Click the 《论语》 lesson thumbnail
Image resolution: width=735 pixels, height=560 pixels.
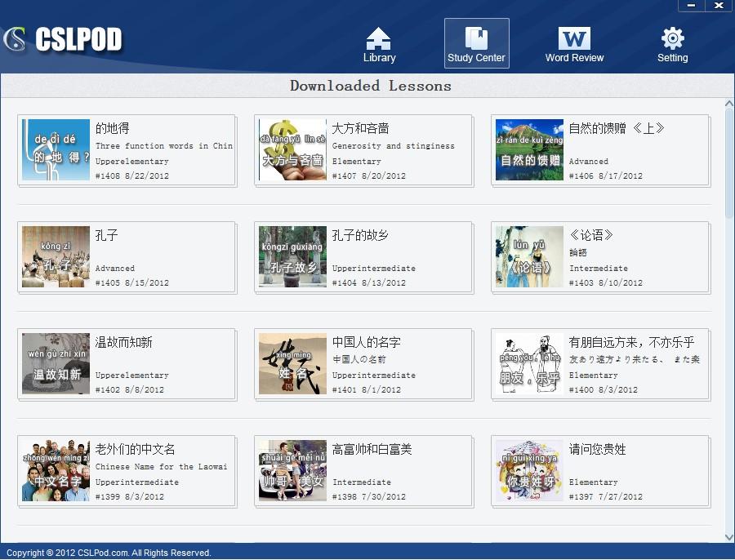(529, 257)
